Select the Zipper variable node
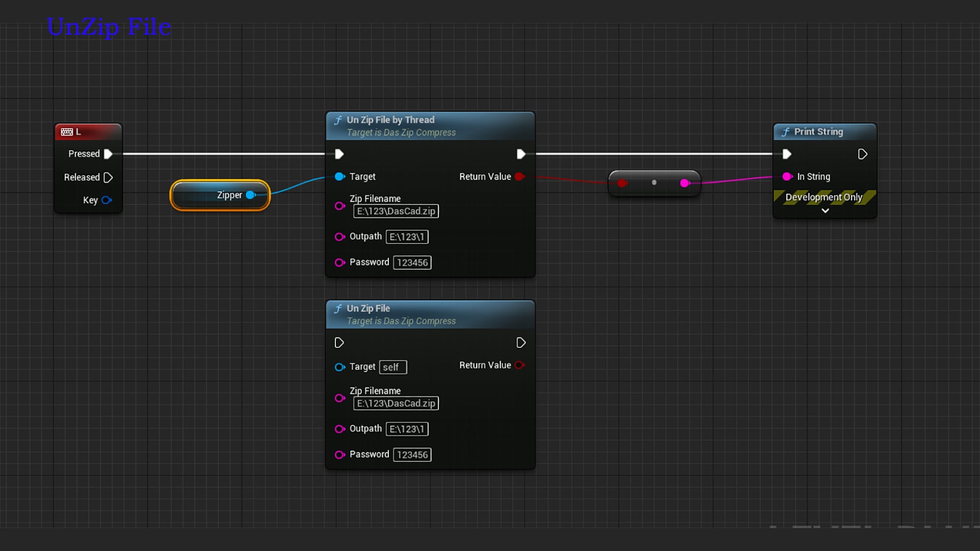980x551 pixels. point(214,195)
